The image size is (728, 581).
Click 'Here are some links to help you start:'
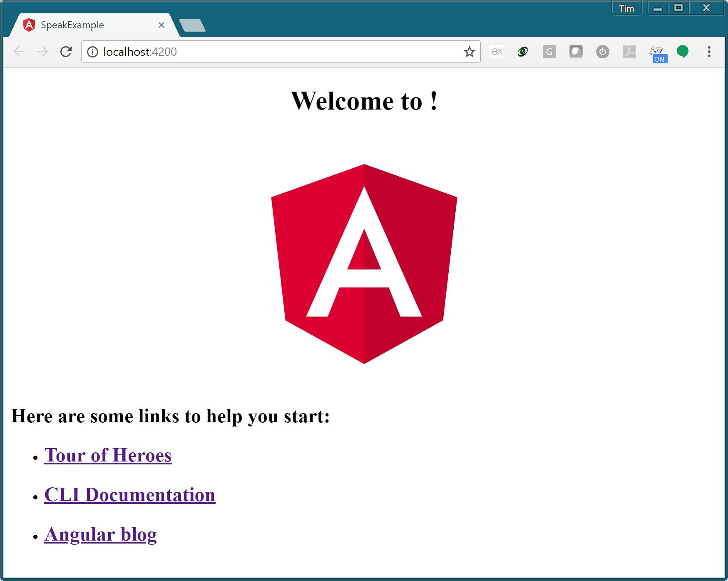click(x=171, y=416)
